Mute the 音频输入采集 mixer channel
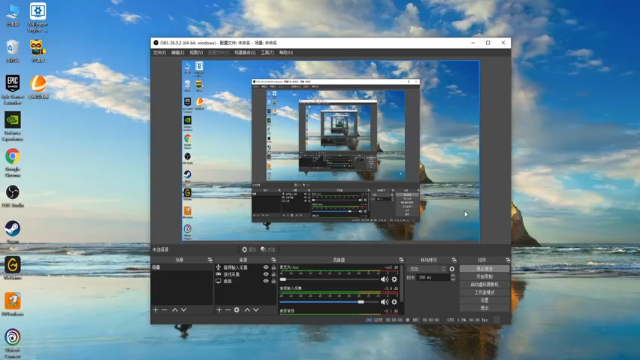The height and width of the screenshot is (360, 640). click(x=384, y=302)
